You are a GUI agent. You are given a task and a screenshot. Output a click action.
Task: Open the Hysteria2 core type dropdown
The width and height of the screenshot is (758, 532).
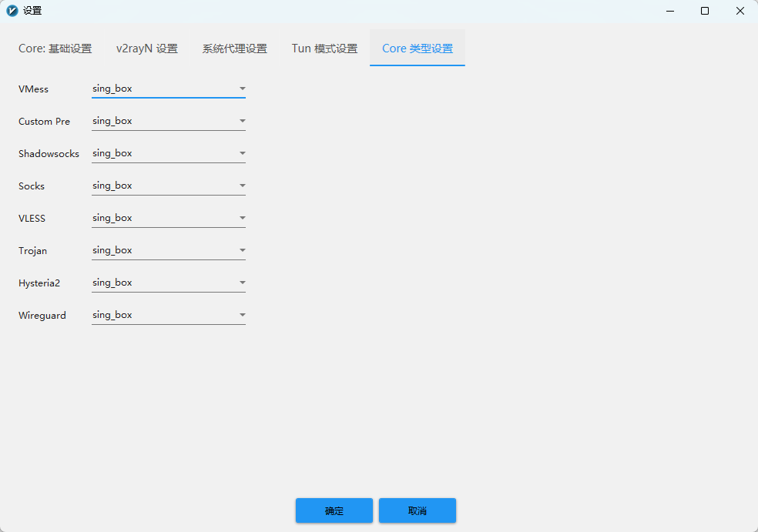pos(169,283)
